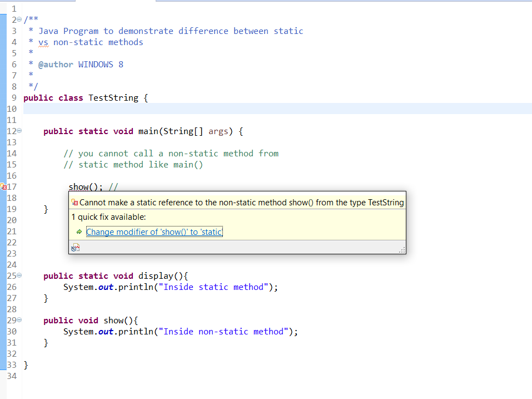532x399 pixels.
Task: Click line number 17 in the gutter
Action: coord(12,187)
